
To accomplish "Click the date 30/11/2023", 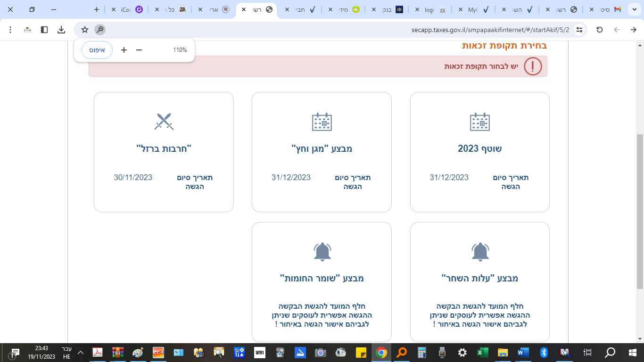I will click(133, 177).
